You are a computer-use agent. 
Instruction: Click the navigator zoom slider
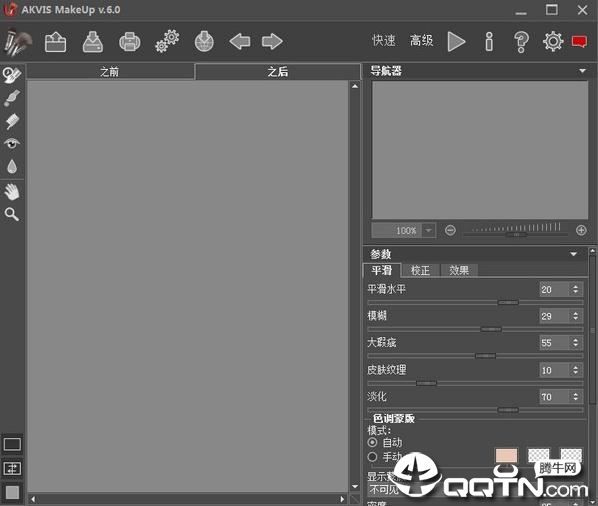click(517, 231)
